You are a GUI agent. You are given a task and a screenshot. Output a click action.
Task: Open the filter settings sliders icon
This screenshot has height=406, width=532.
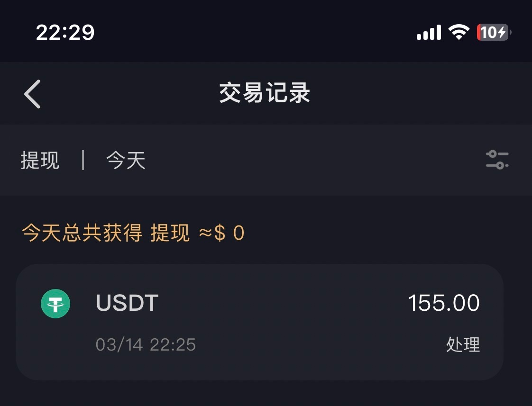(497, 160)
